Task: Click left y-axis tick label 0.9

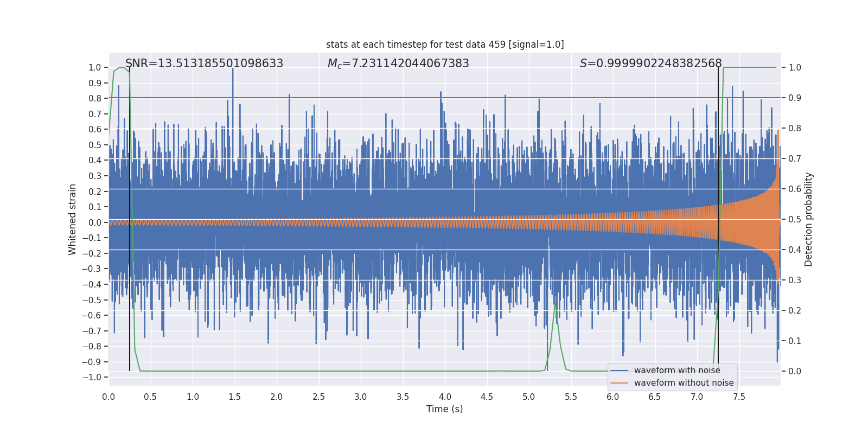Action: click(95, 83)
